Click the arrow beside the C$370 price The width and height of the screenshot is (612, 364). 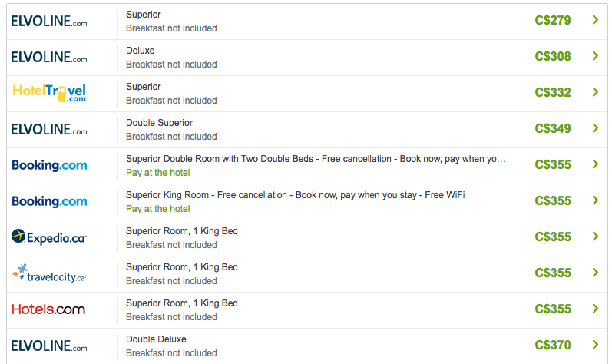coord(595,345)
